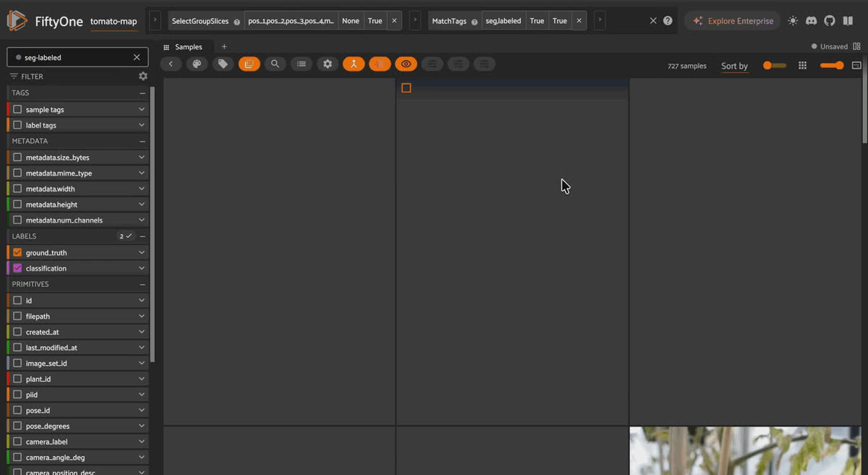Collapse the METADATA section

(142, 142)
